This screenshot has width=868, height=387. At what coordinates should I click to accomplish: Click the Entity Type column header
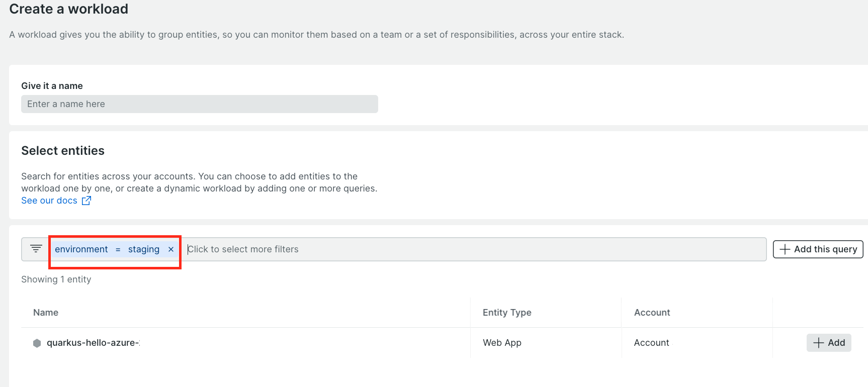coord(507,313)
